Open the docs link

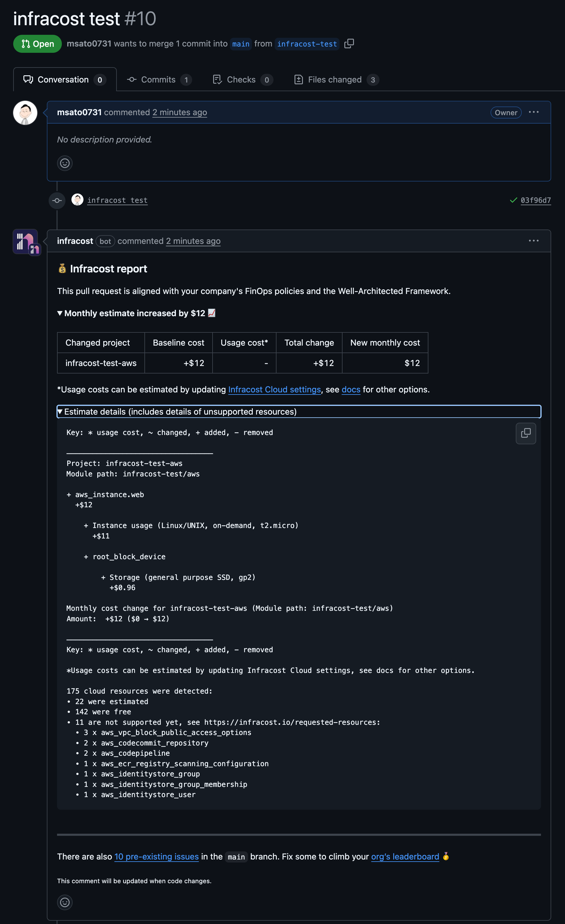[x=351, y=390]
